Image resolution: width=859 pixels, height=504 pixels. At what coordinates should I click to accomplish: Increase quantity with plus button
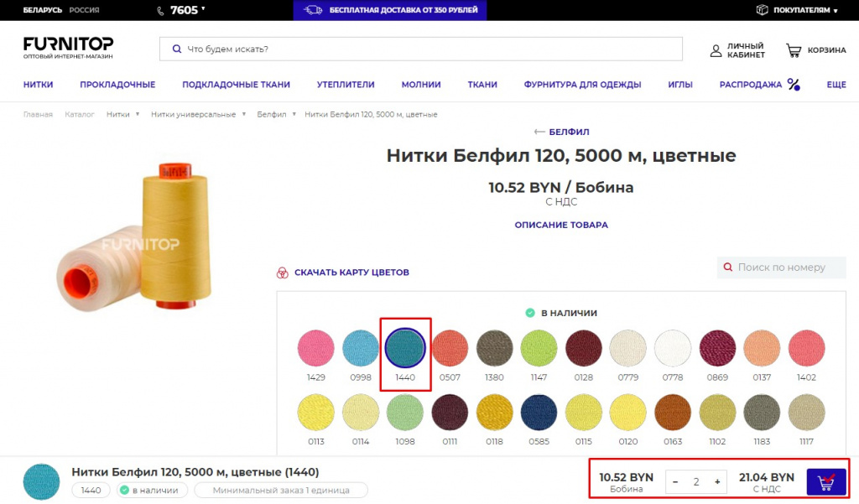tap(717, 482)
